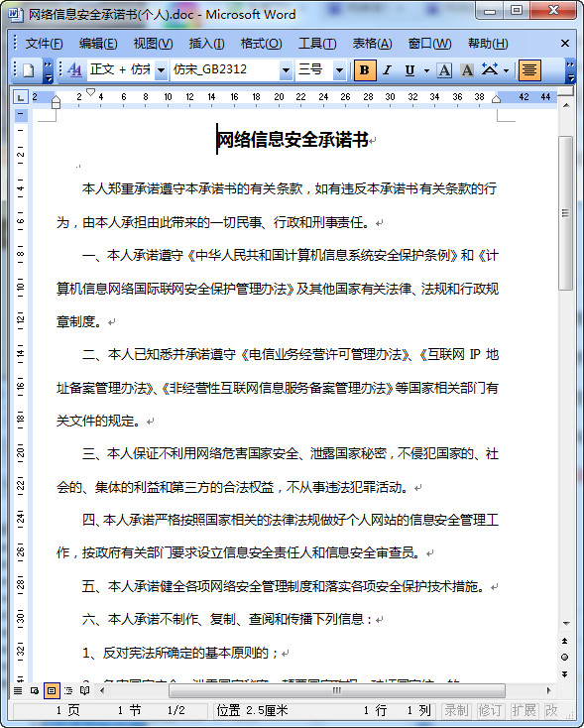Switch to Outline view icon

68,691
